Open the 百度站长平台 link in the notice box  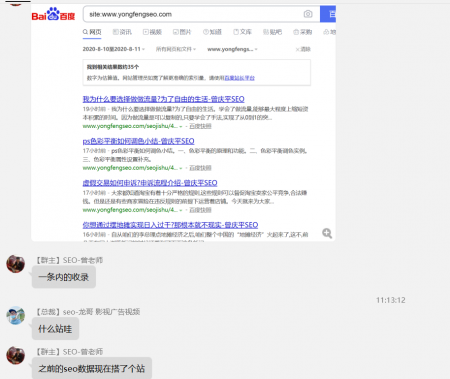point(239,78)
